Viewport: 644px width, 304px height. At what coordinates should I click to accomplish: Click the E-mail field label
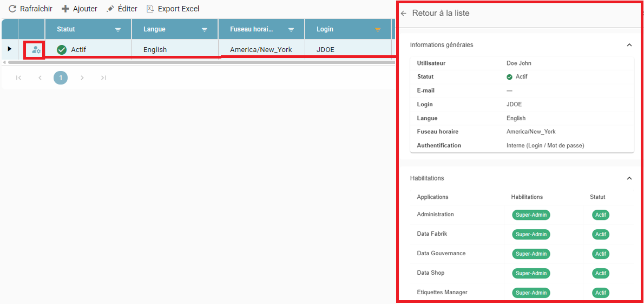(x=426, y=90)
